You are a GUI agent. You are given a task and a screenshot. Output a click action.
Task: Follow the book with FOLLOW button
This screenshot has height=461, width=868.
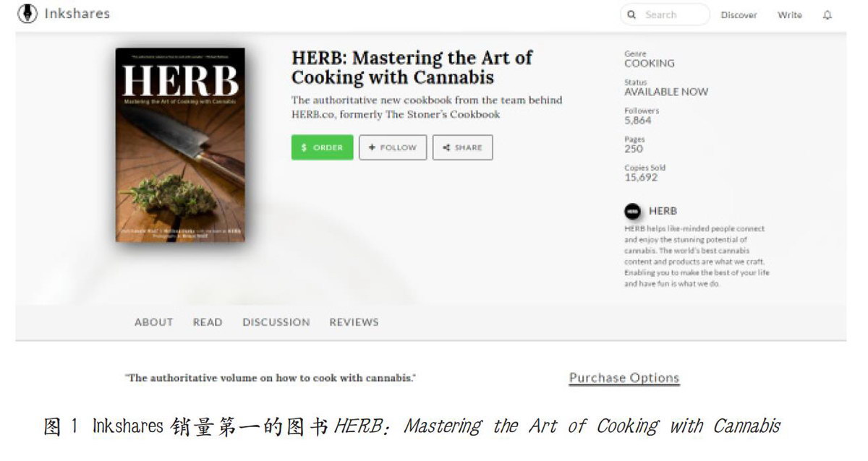(x=393, y=147)
